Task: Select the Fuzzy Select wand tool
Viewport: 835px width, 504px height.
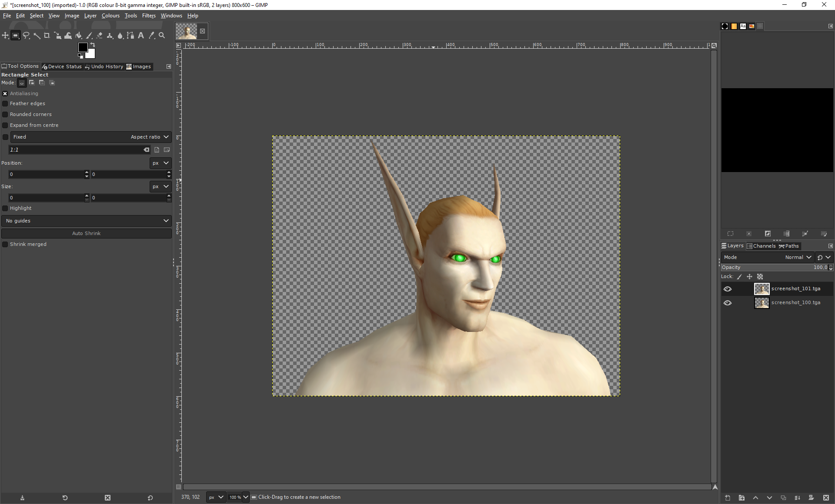Action: click(37, 36)
